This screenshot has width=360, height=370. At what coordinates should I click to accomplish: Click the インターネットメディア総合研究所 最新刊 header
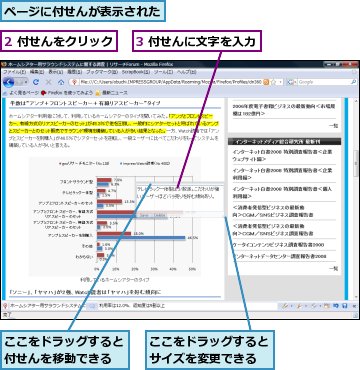click(284, 142)
